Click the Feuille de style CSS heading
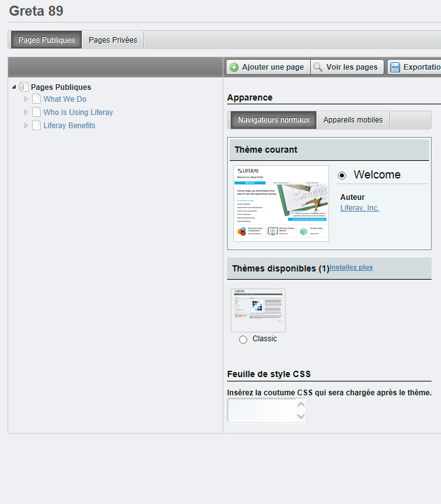The width and height of the screenshot is (441, 504). (269, 374)
